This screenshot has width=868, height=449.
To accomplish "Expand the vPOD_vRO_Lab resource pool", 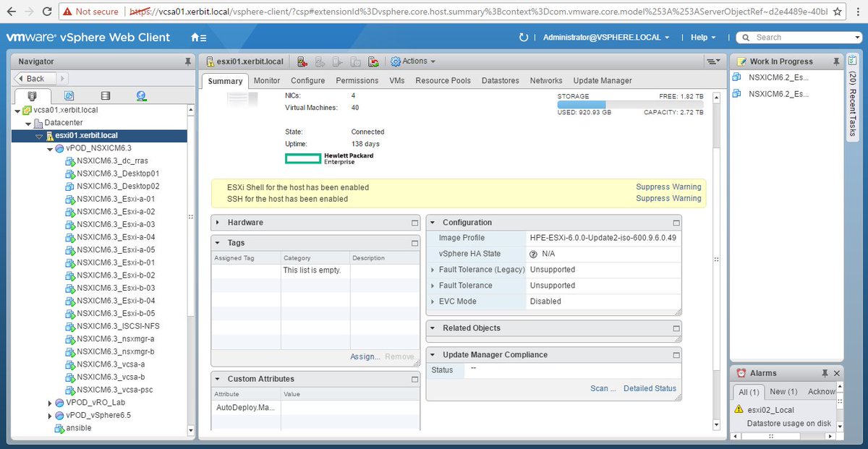I will 50,403.
